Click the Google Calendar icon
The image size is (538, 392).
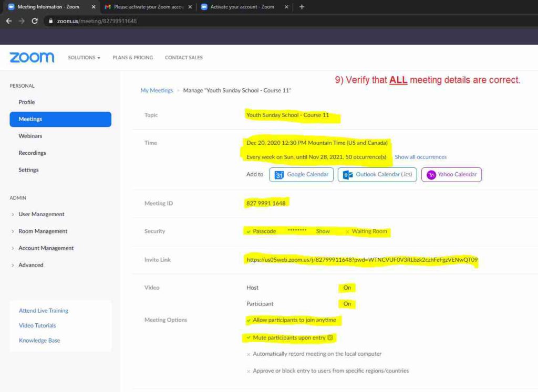coord(279,175)
